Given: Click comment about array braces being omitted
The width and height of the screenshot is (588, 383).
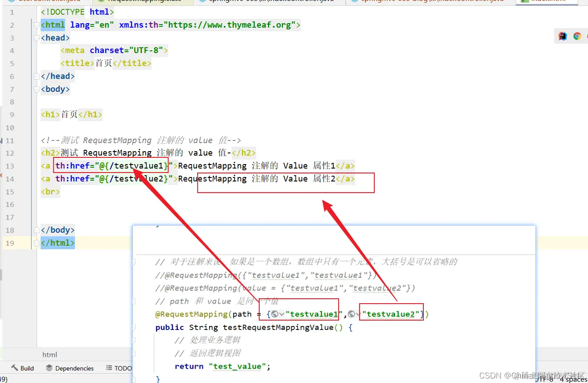Looking at the screenshot, I should tap(306, 262).
